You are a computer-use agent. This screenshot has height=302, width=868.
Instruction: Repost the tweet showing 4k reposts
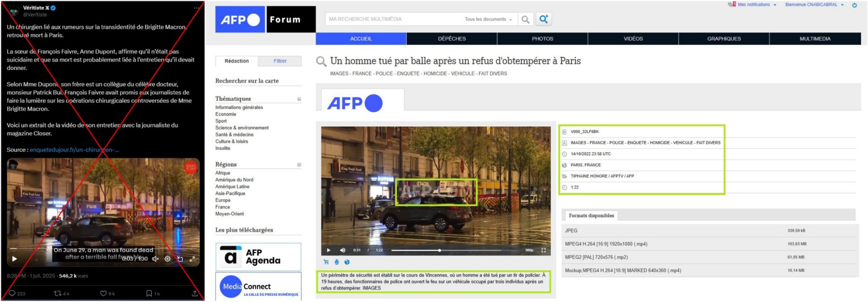click(62, 293)
